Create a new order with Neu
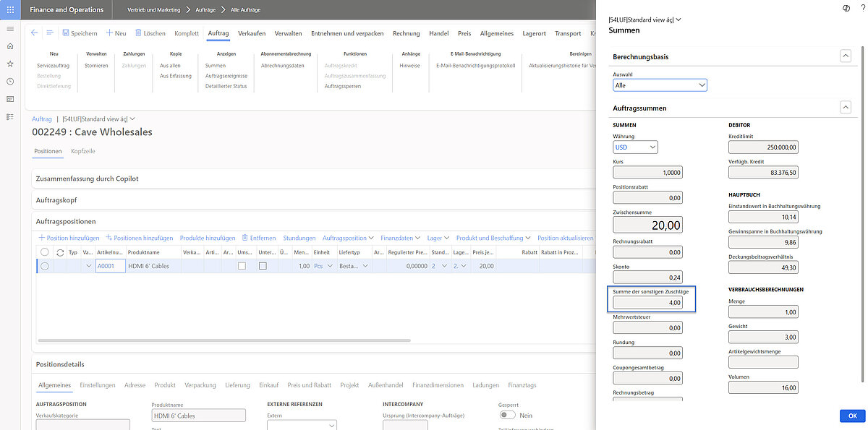The height and width of the screenshot is (430, 868). pyautogui.click(x=116, y=33)
